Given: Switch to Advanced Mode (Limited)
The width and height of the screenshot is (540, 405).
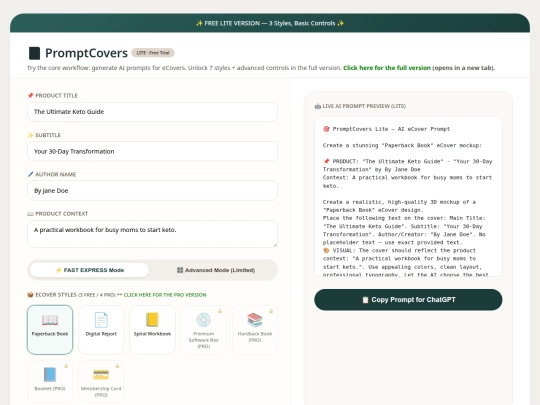Looking at the screenshot, I should (x=216, y=270).
